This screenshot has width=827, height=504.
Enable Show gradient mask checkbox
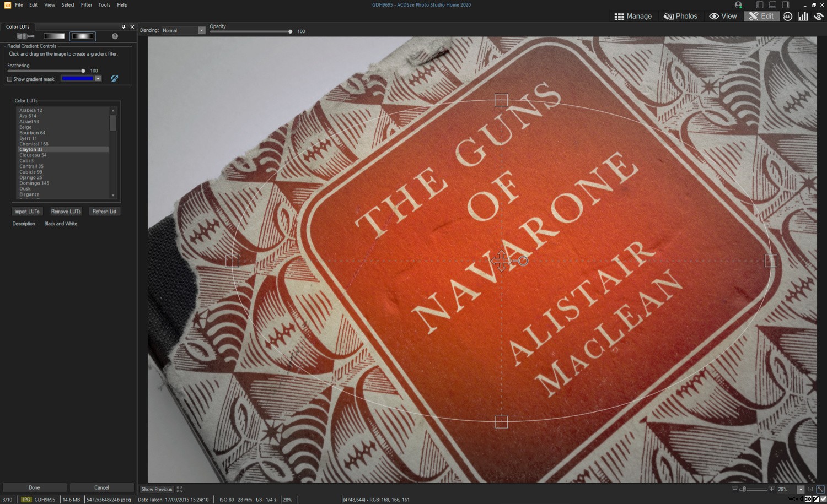point(10,79)
